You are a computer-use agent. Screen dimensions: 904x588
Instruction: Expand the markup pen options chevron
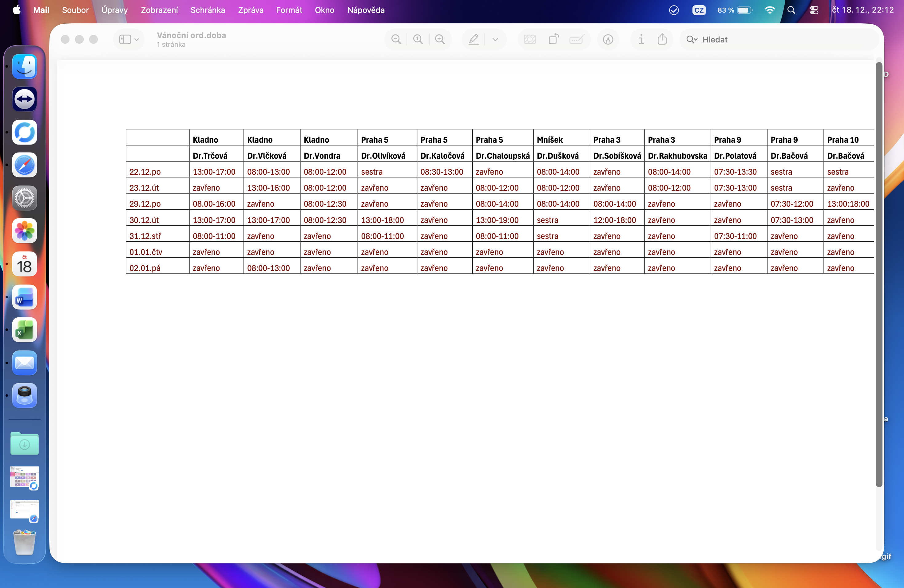495,39
